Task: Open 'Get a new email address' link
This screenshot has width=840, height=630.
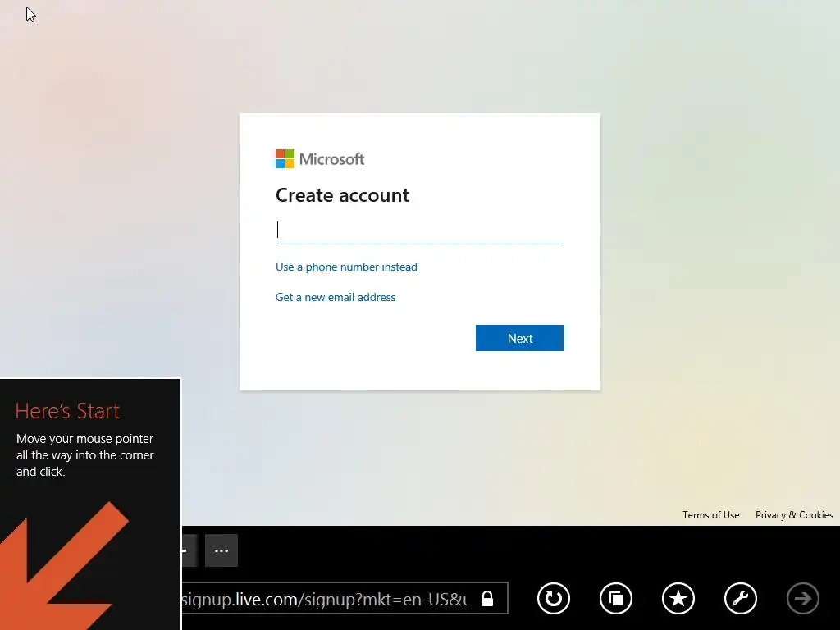Action: point(336,297)
